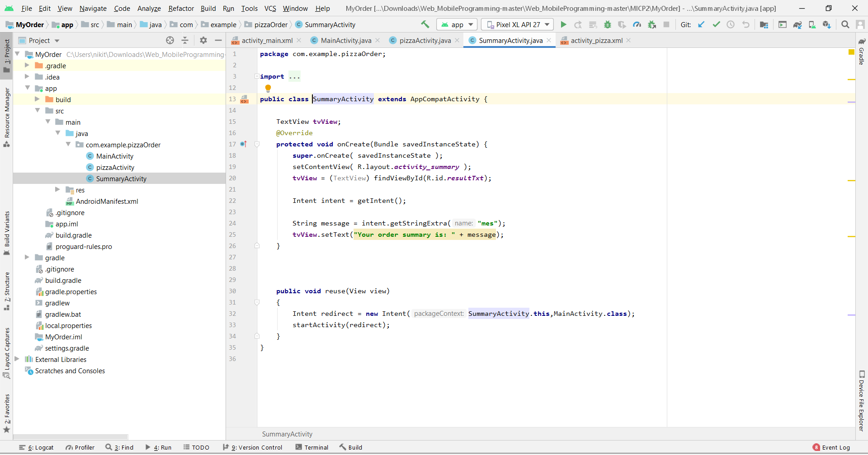Open the app run configuration dropdown
The width and height of the screenshot is (868, 455).
[x=457, y=24]
